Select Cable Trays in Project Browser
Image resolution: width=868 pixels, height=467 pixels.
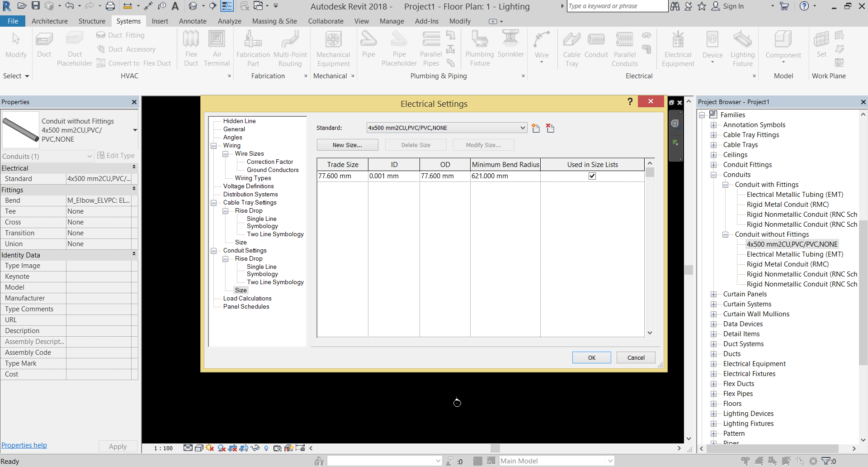coord(740,145)
